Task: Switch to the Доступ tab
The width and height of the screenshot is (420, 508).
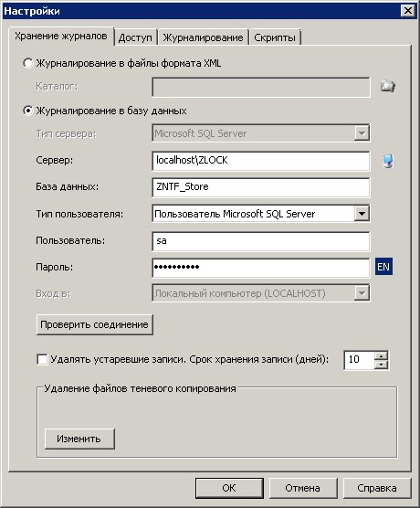Action: point(135,37)
